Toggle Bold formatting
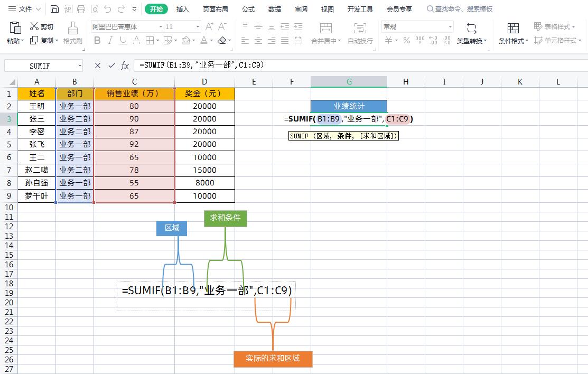Image resolution: width=588 pixels, height=374 pixels. click(x=97, y=40)
